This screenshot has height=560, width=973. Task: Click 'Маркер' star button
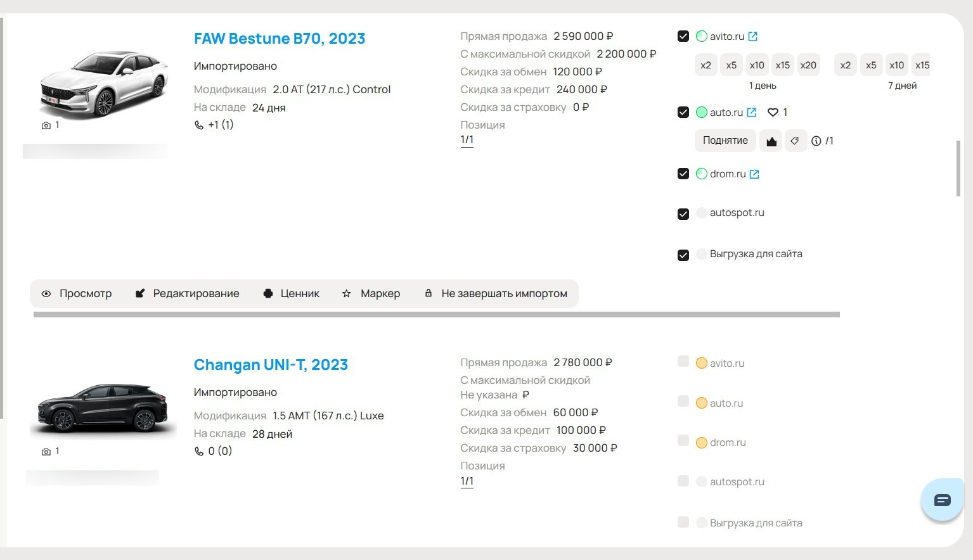tap(371, 294)
